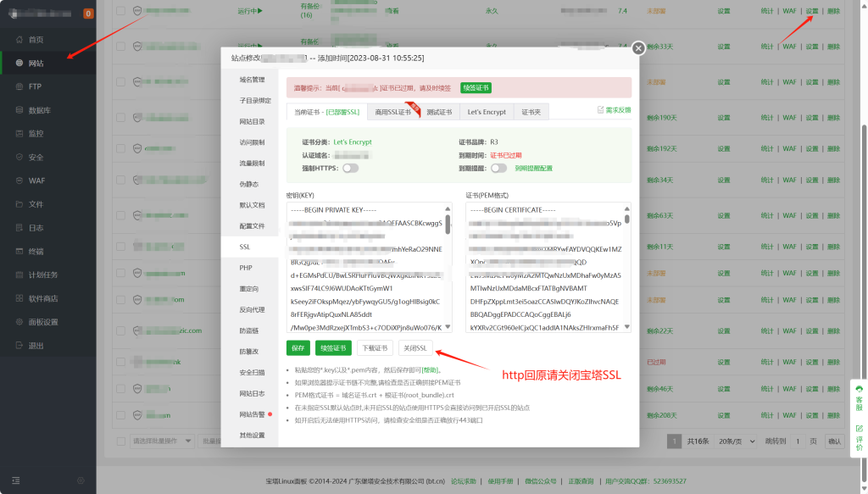Toggle the 强制HTTPS switch
Screen dimensions: 868x494
point(349,169)
